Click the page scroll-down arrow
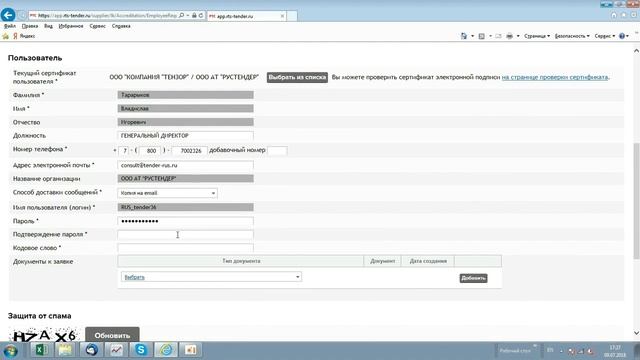640x360 pixels. click(636, 333)
